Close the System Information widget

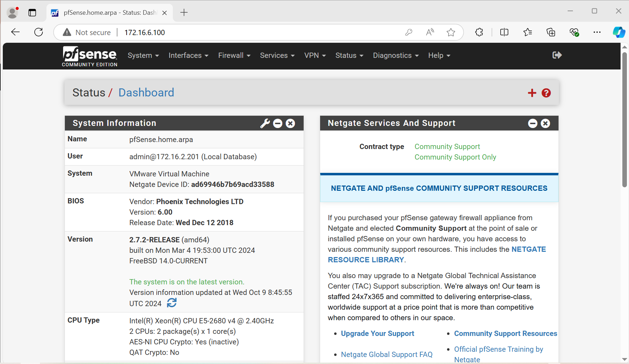tap(290, 123)
